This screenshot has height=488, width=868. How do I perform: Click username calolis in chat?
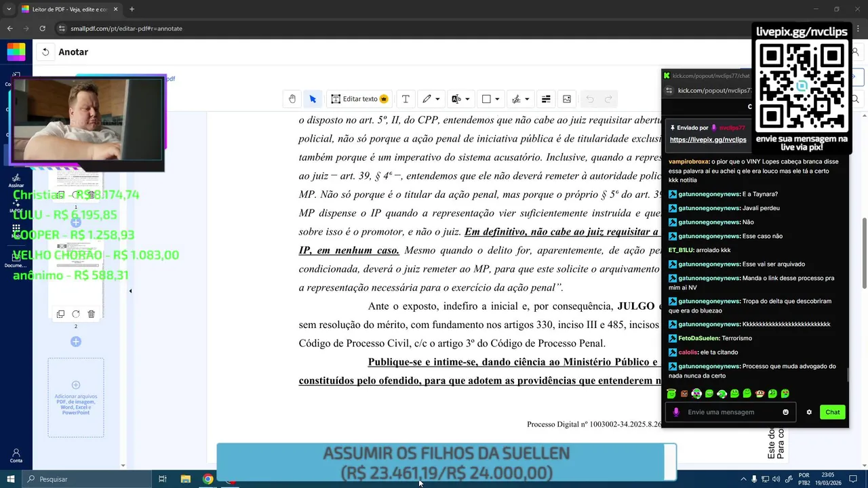pos(688,352)
